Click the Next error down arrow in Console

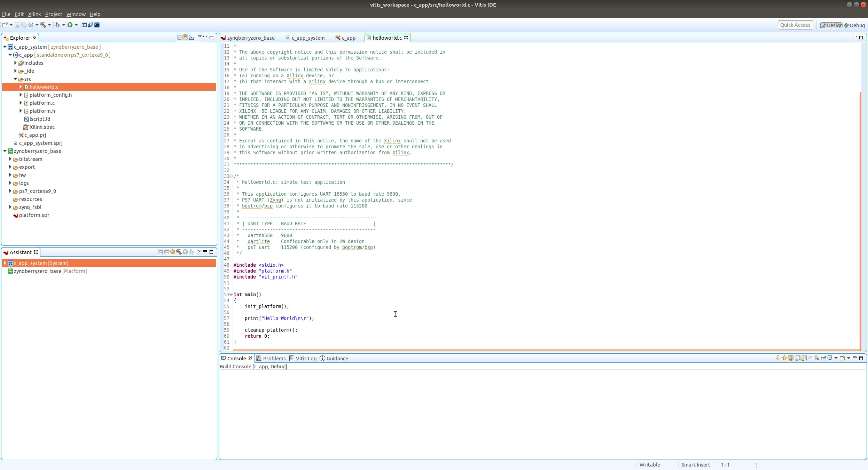click(778, 358)
